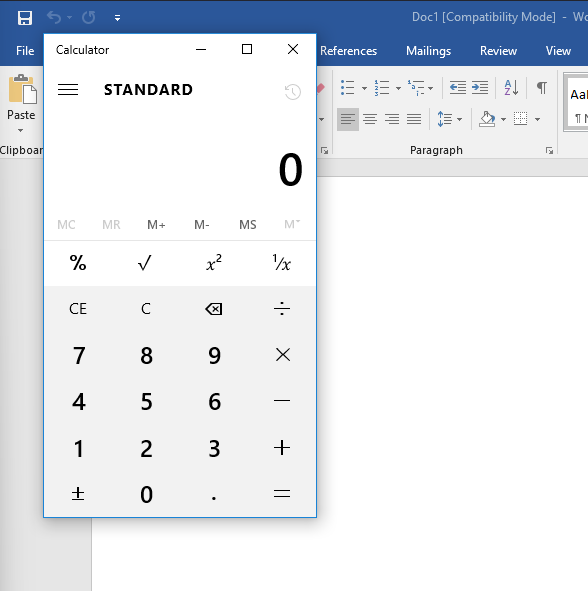Open the Calculator history icon

[292, 92]
